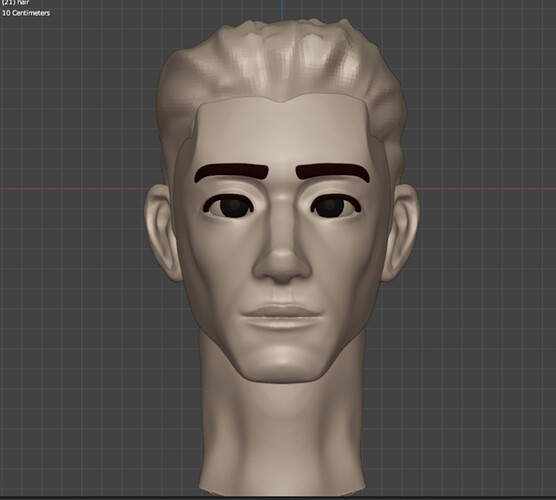Click the red X axis line right of head
The height and width of the screenshot is (500, 556).
coord(486,189)
